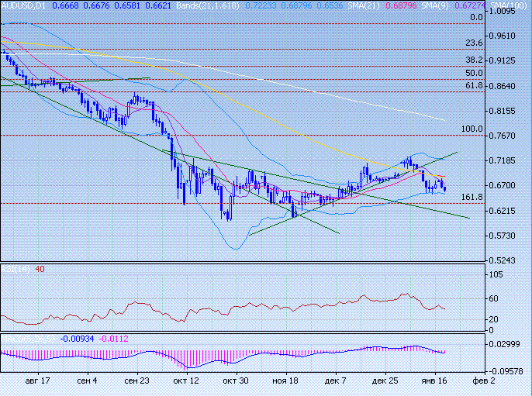Click the AUDUSD,D1 symbol label
Image resolution: width=532 pixels, height=396 pixels.
[x=21, y=5]
